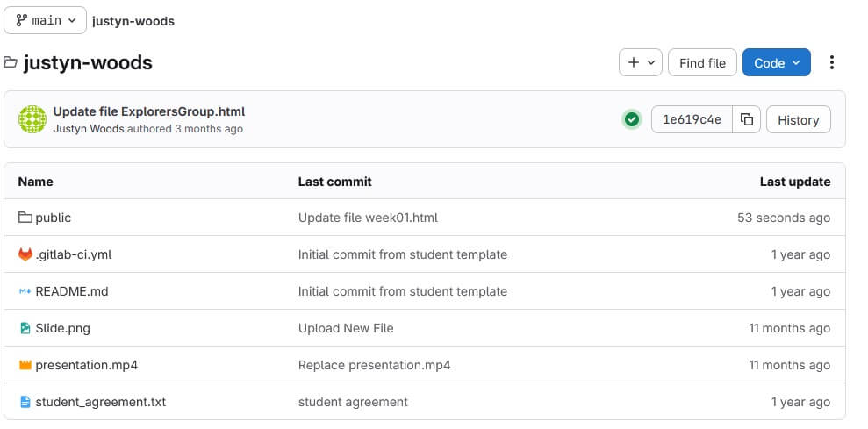Click the public folder icon
Viewport: 868px width, 429px height.
(25, 218)
